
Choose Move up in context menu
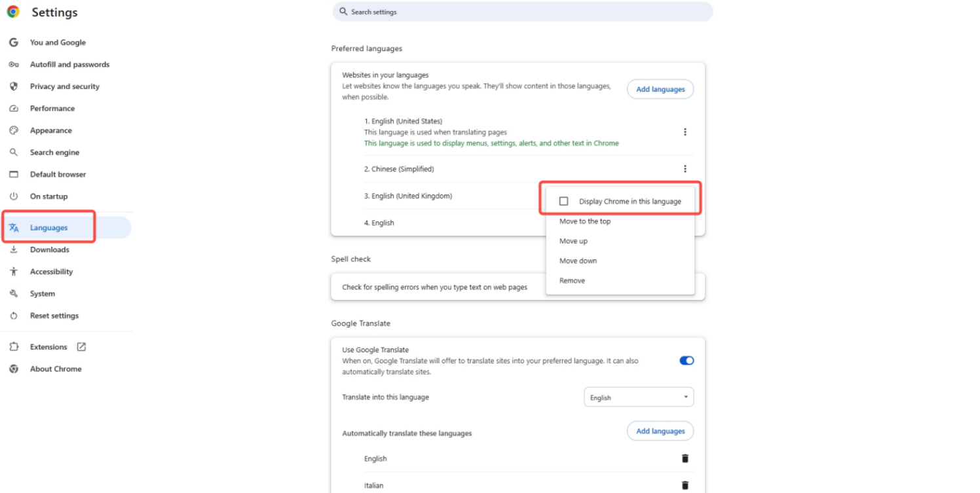point(573,241)
